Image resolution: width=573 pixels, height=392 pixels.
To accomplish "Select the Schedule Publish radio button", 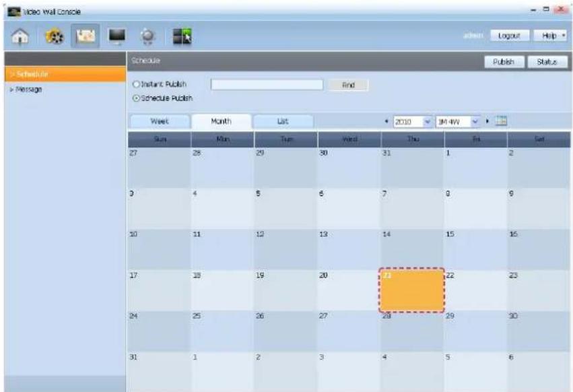I will (136, 98).
